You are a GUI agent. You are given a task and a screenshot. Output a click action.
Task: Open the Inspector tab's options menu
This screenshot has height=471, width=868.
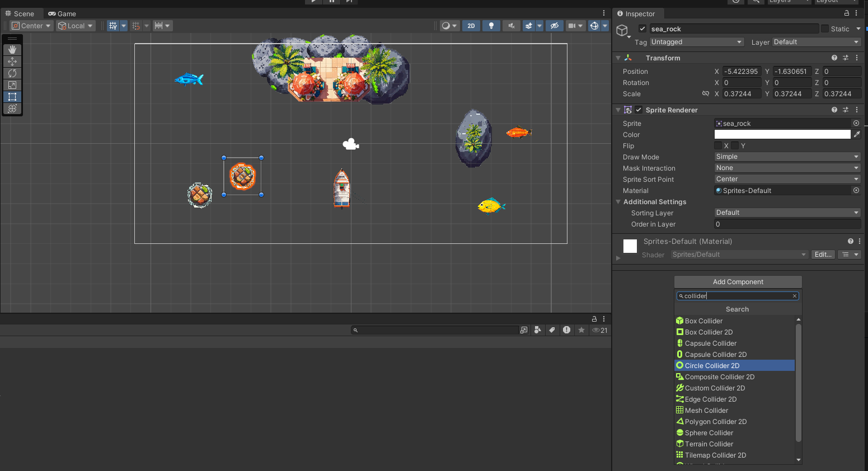click(856, 13)
